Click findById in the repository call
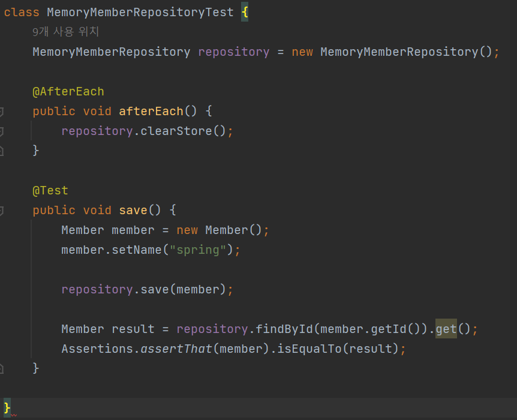This screenshot has height=420, width=517. [x=284, y=329]
